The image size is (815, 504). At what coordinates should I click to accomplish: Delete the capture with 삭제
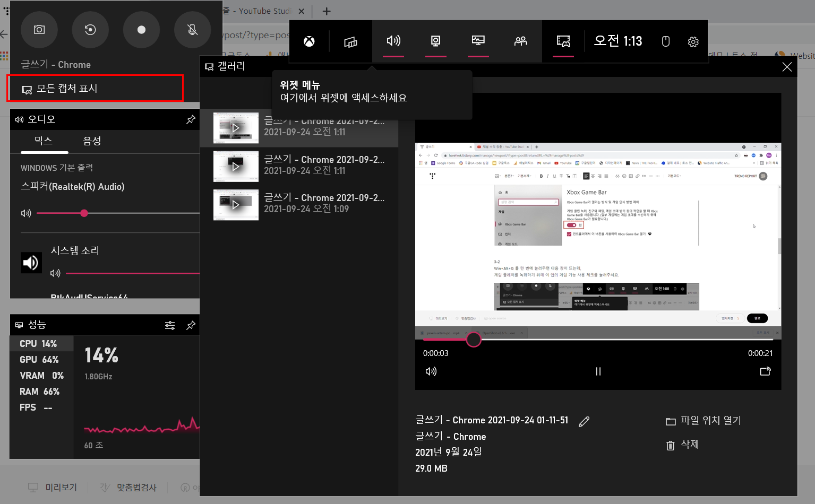pos(683,445)
